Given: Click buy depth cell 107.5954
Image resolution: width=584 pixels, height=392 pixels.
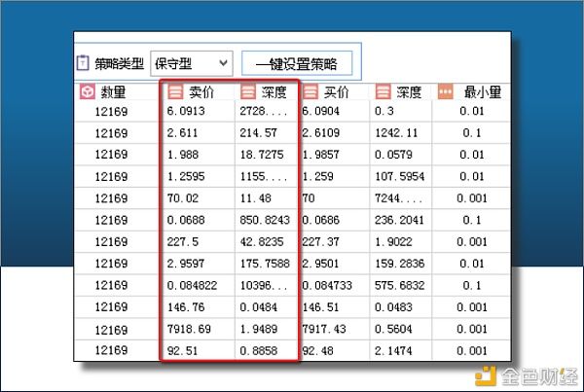Looking at the screenshot, I should point(400,176).
